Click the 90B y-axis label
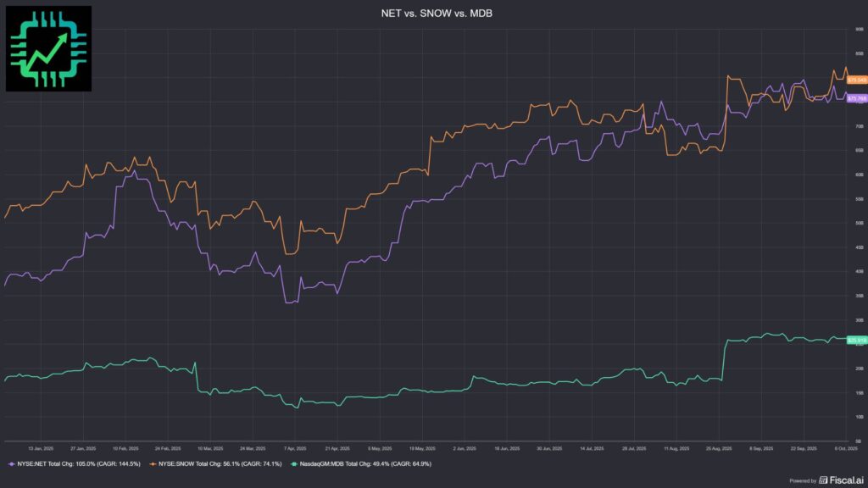 [x=858, y=30]
